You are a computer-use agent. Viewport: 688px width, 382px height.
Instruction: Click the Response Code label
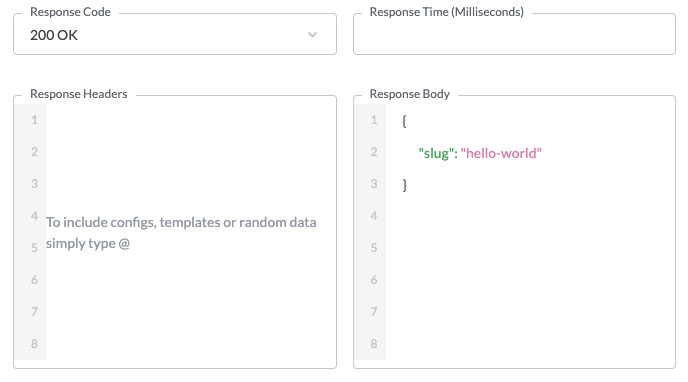(70, 12)
